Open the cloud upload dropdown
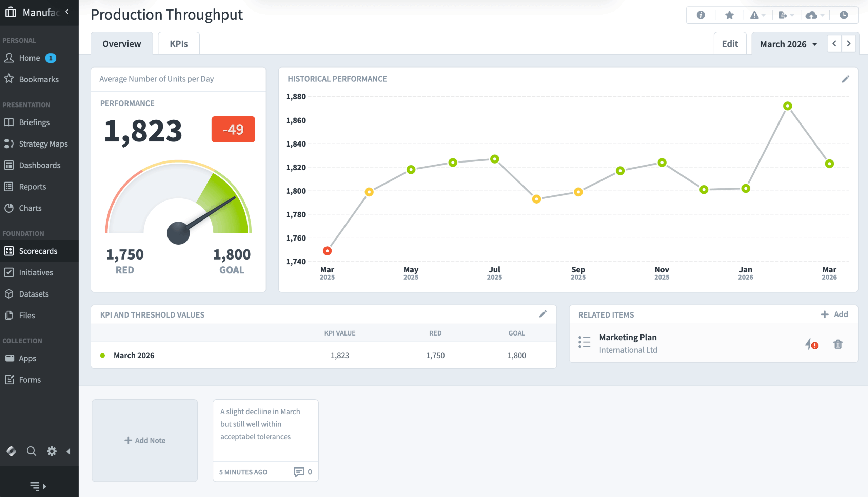The height and width of the screenshot is (497, 868). click(x=814, y=15)
